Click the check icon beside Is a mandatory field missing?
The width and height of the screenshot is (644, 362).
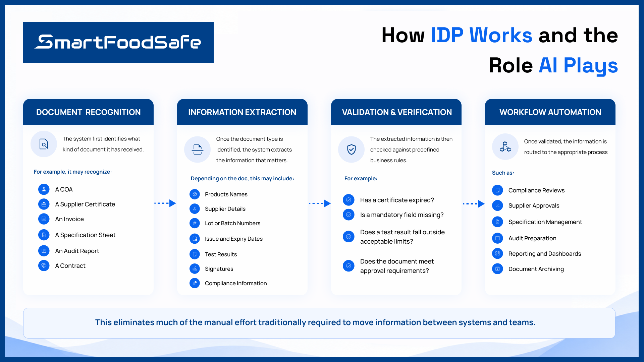pos(348,215)
